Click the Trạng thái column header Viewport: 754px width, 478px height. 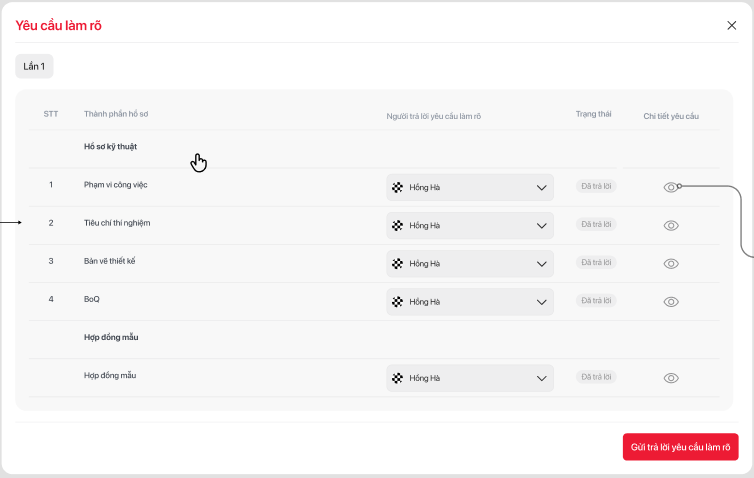tap(593, 114)
